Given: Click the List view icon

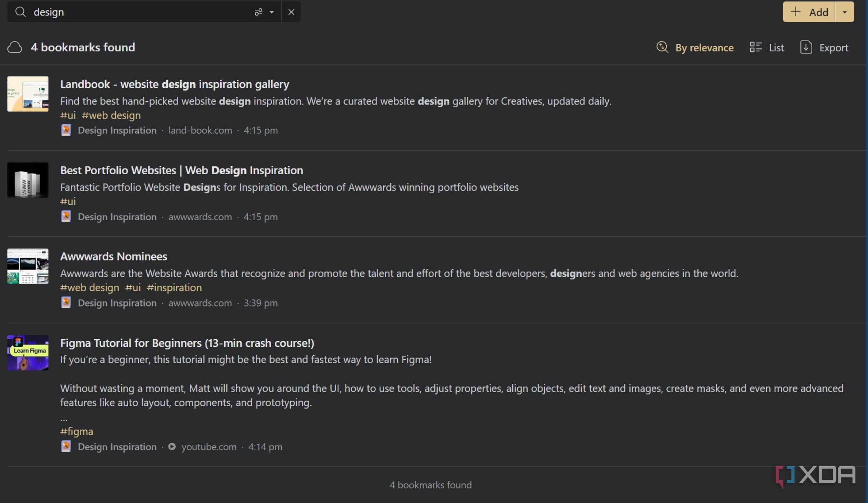Looking at the screenshot, I should 756,47.
